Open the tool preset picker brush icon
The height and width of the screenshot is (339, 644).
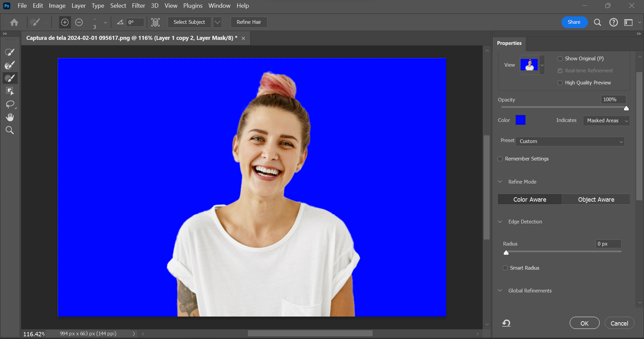point(35,22)
